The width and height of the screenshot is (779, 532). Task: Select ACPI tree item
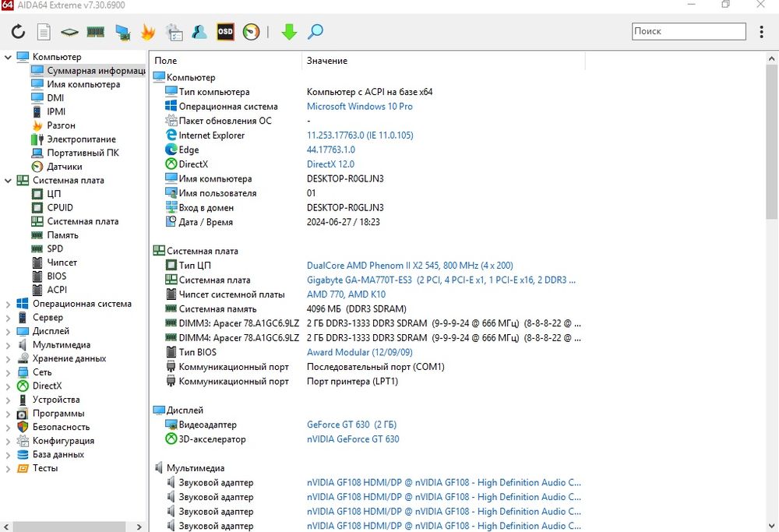coord(57,290)
